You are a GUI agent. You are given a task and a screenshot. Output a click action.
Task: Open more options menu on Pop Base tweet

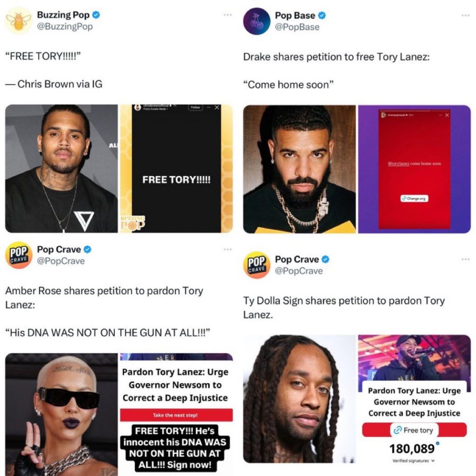(465, 15)
